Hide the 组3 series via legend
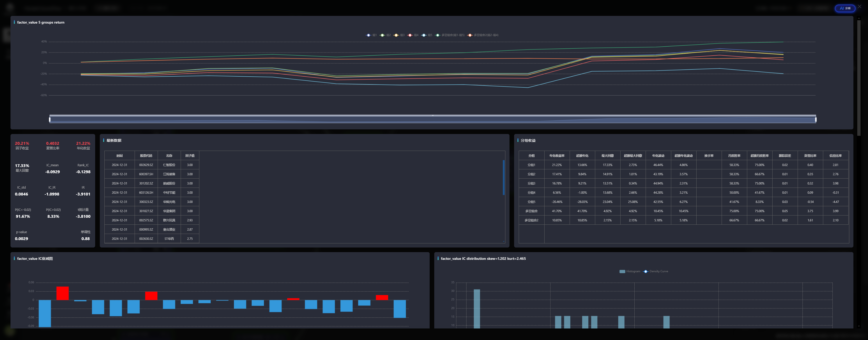The width and height of the screenshot is (868, 340). [x=396, y=35]
